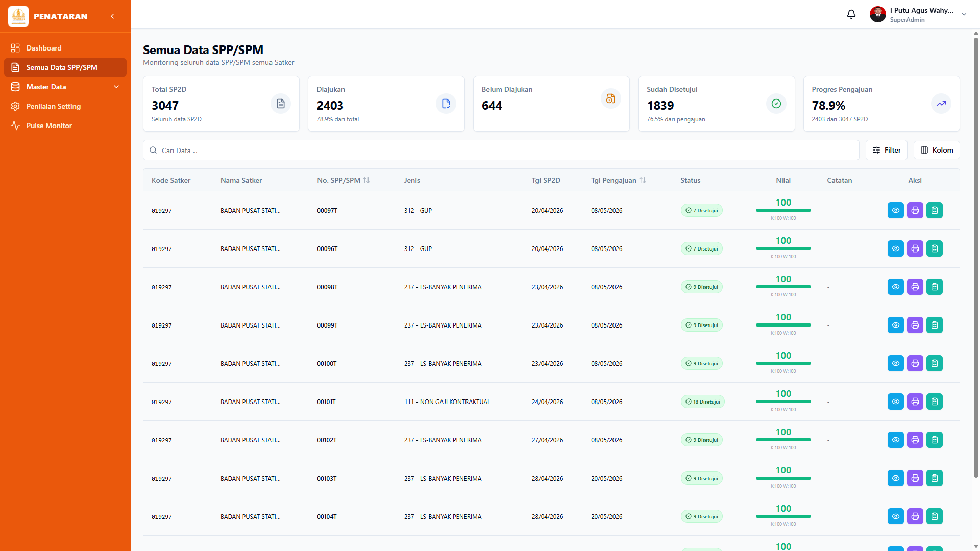The image size is (980, 551).
Task: Open clipboard action for row 00103T
Action: 934,478
